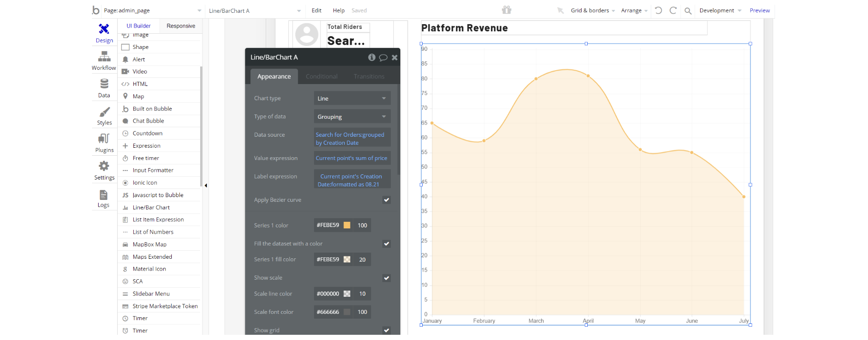Switch to the Conditional tab
The width and height of the screenshot is (868, 340).
pos(322,76)
